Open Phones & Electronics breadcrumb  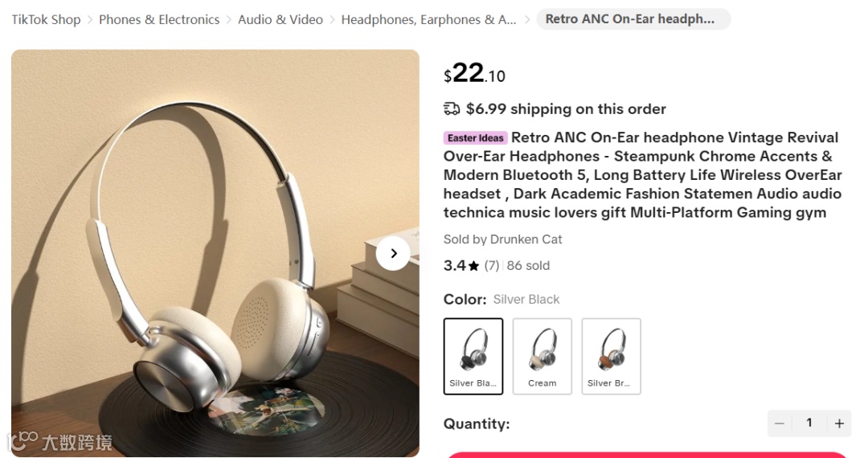click(x=159, y=19)
